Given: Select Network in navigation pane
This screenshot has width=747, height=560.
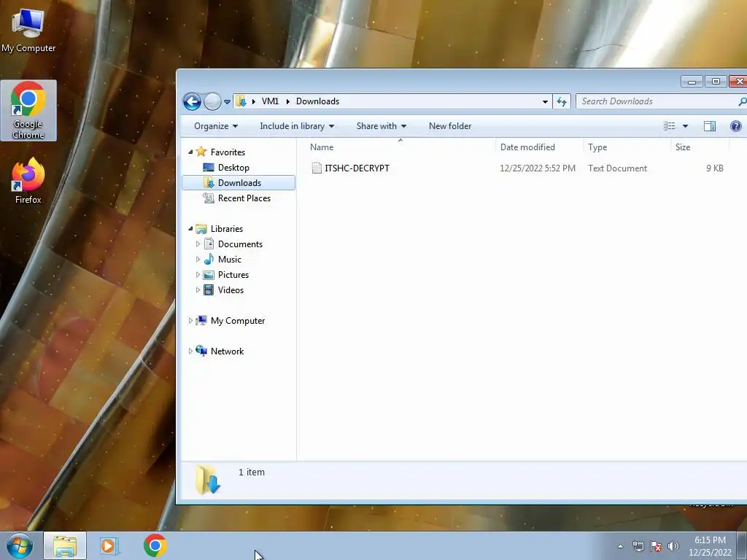Looking at the screenshot, I should tap(228, 351).
